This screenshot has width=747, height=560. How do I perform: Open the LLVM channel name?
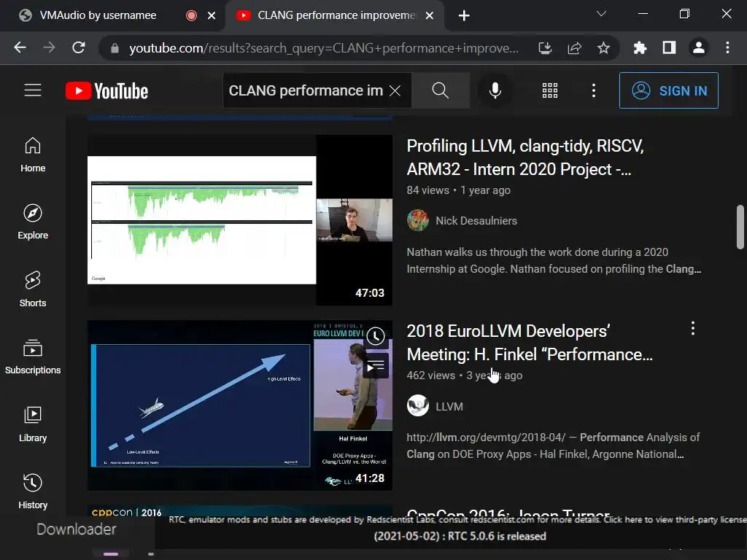[x=449, y=406]
